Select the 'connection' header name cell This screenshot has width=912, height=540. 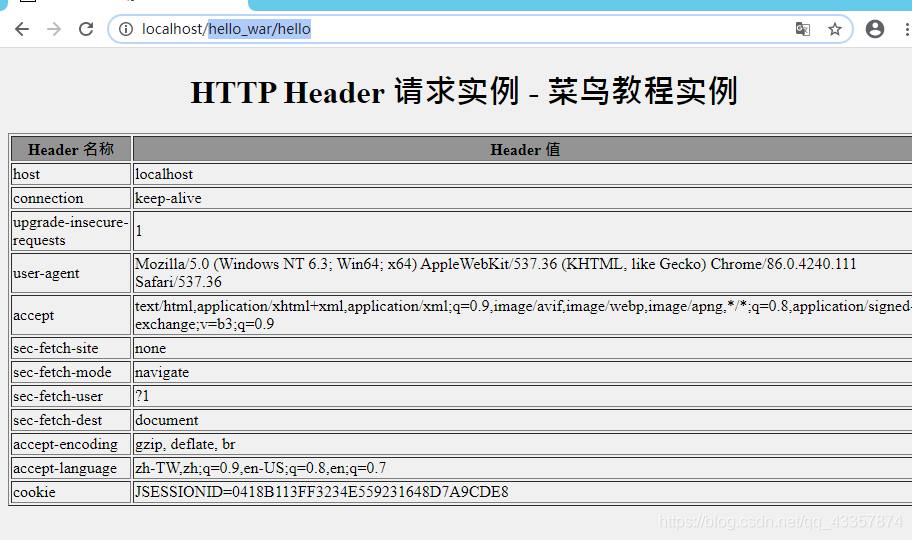pyautogui.click(x=71, y=198)
